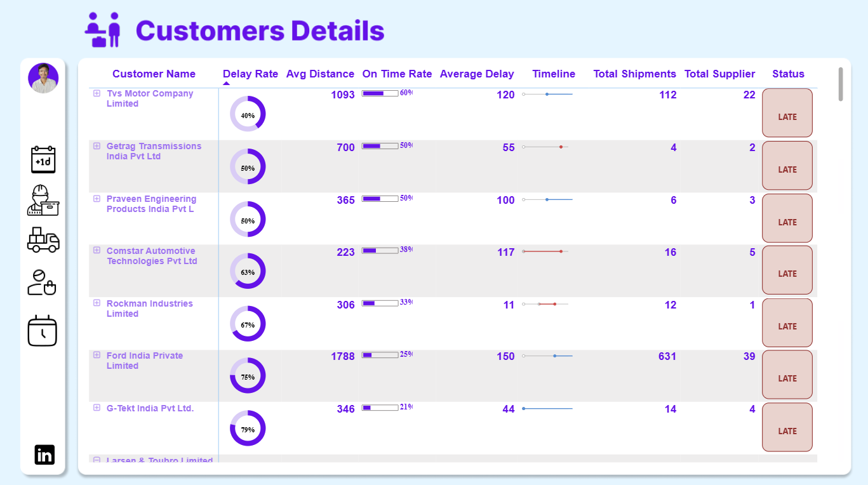The width and height of the screenshot is (868, 485).
Task: Select the Comstar Automotive Technologies Pvt Ltd name
Action: (x=152, y=256)
